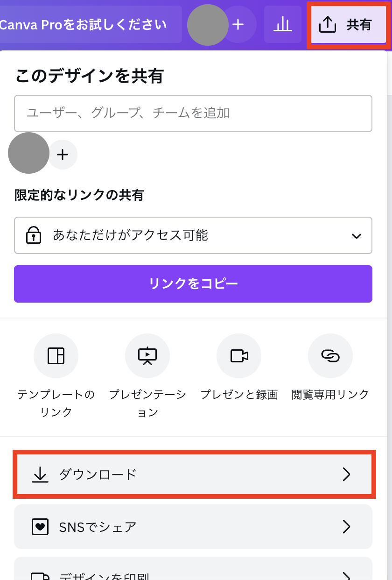This screenshot has width=392, height=580.
Task: Click the purple リンクをコピー color bar
Action: [193, 284]
